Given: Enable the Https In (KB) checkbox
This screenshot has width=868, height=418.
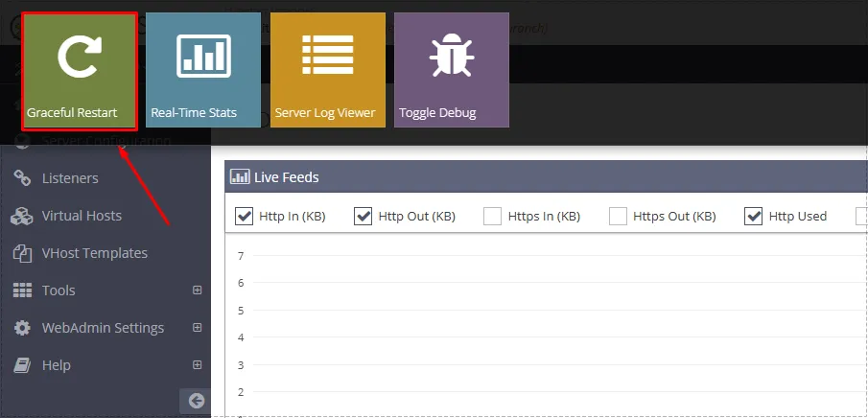Looking at the screenshot, I should (x=492, y=216).
